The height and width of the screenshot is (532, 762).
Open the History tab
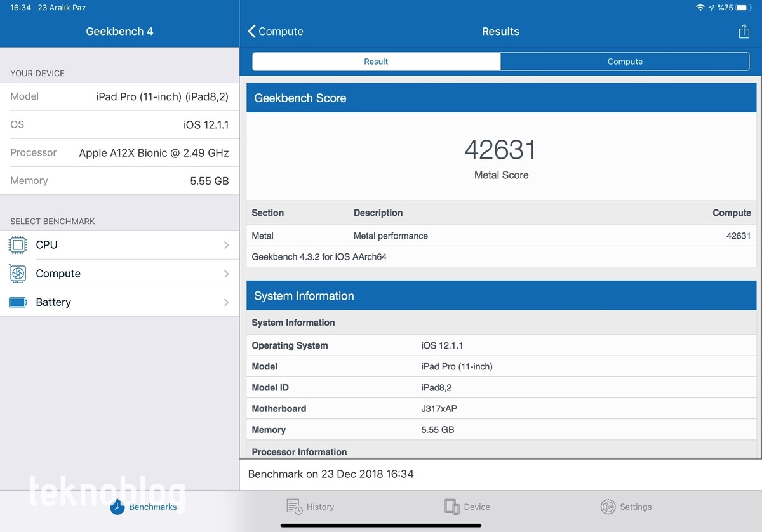320,507
